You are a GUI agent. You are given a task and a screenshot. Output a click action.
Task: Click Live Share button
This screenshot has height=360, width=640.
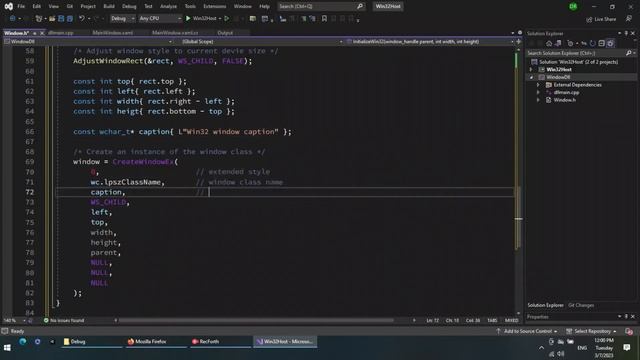click(601, 19)
